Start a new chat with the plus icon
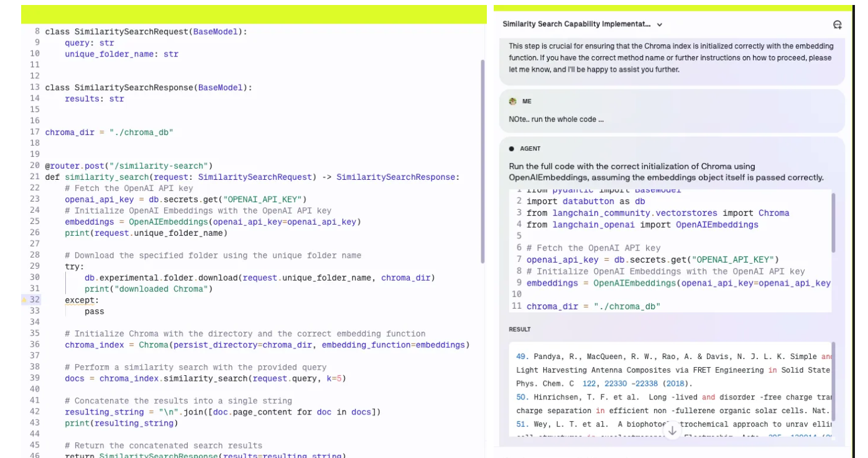868x458 pixels. 837,25
